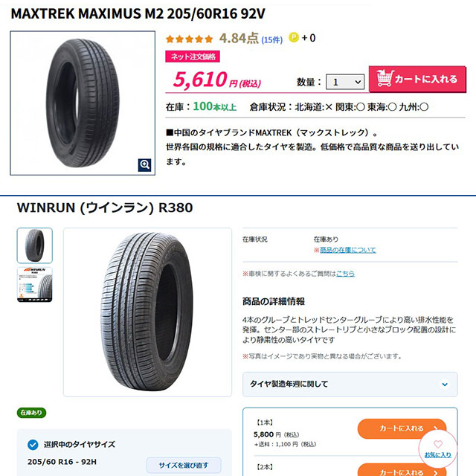Image resolution: width=476 pixels, height=476 pixels.
Task: Expand the タイヤ製造年週に関して section
Action: click(350, 385)
